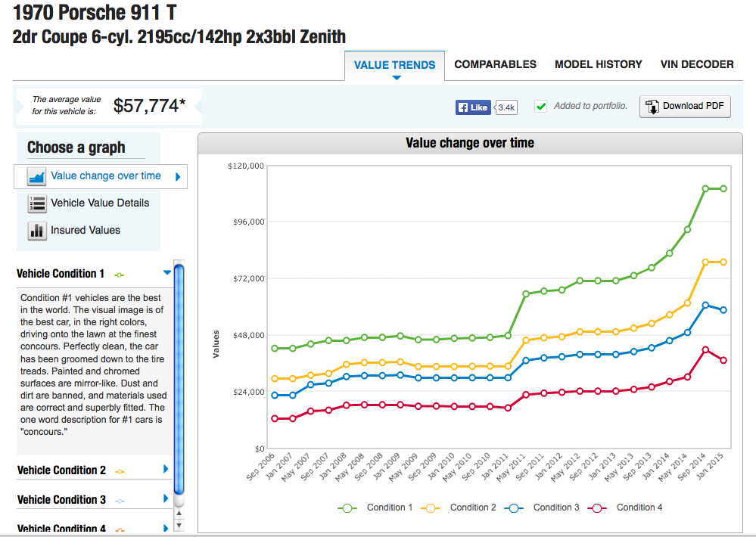
Task: Click the Condition 1 line marker icon in sidebar
Action: [120, 275]
